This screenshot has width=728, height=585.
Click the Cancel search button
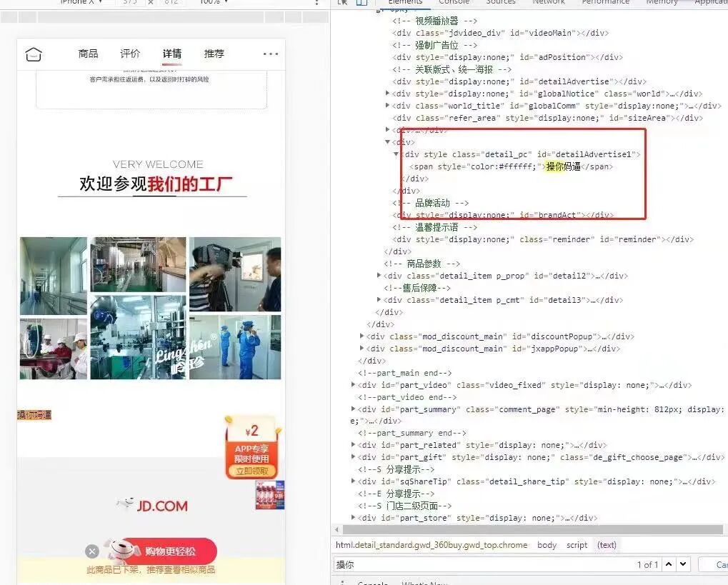714,564
